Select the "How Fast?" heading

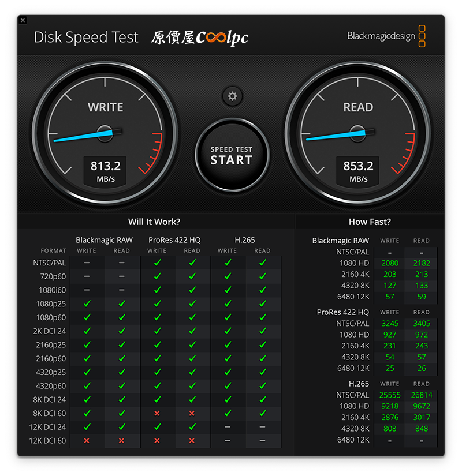pos(370,222)
